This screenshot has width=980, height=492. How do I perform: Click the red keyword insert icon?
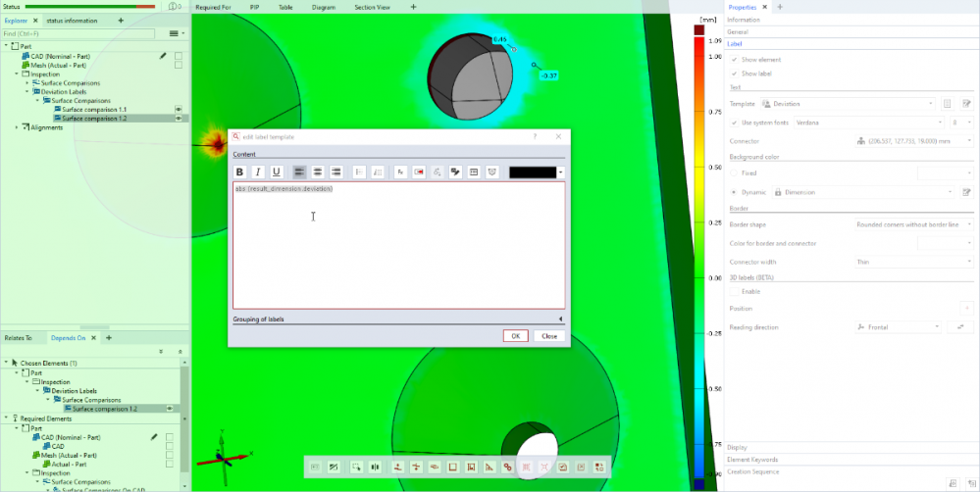click(419, 172)
